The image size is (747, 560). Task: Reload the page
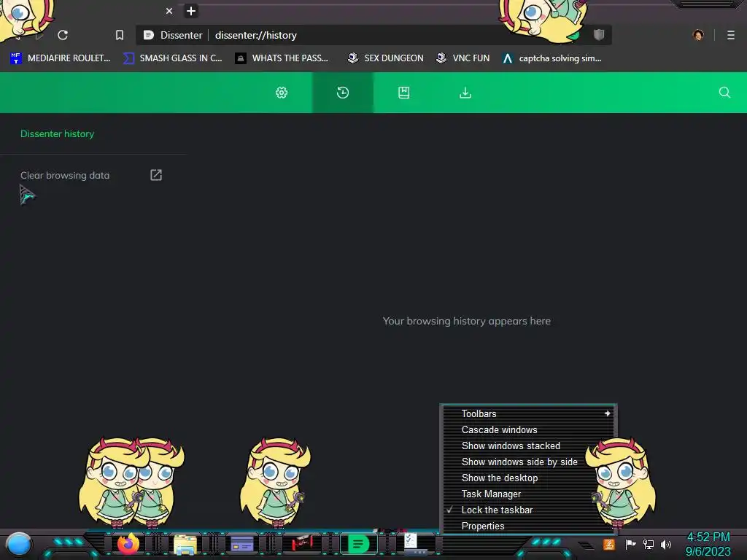click(63, 35)
